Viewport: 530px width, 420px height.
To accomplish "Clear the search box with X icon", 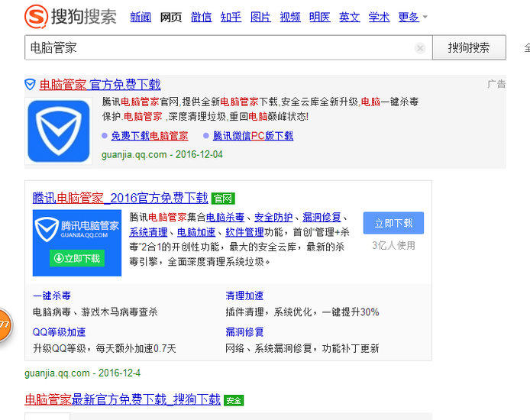I will click(420, 48).
